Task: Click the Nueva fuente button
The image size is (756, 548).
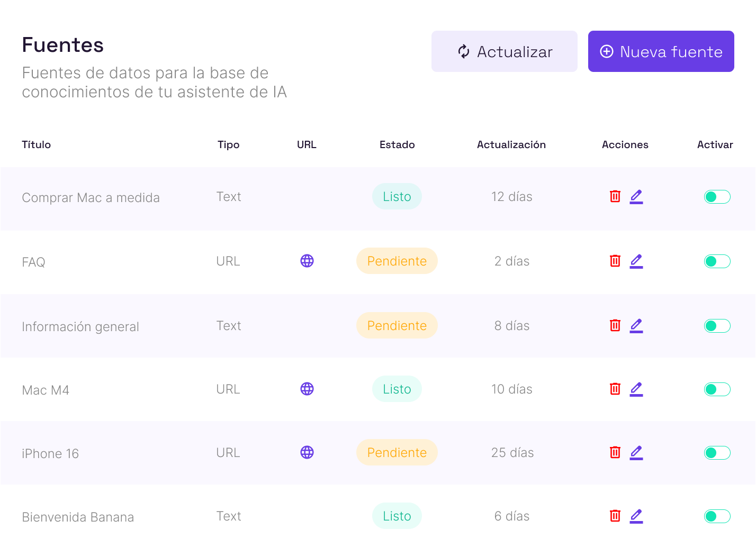Action: point(661,51)
